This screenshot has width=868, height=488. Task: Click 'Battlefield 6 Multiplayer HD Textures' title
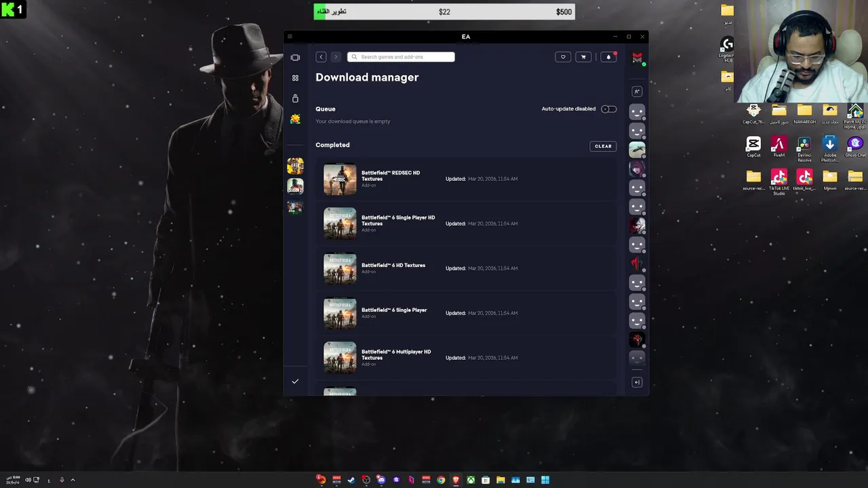[x=396, y=354]
